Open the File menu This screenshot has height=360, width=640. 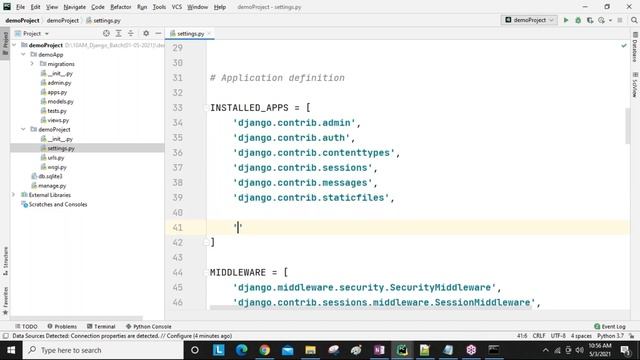[20, 7]
